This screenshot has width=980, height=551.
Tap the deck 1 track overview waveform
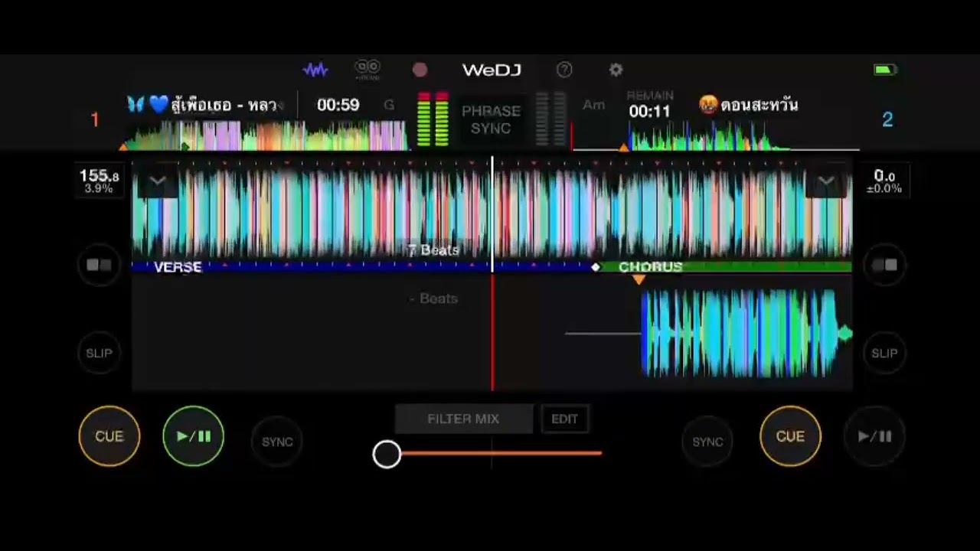tap(265, 135)
